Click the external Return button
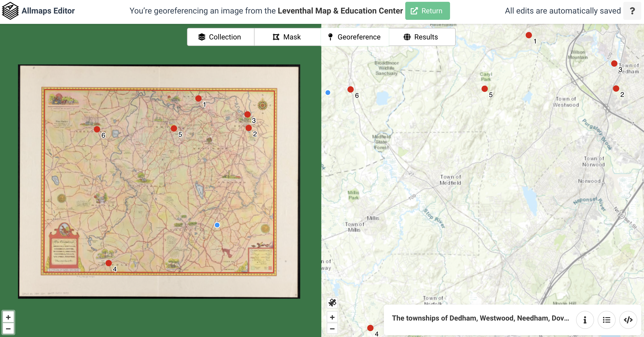The height and width of the screenshot is (337, 644). click(x=427, y=11)
